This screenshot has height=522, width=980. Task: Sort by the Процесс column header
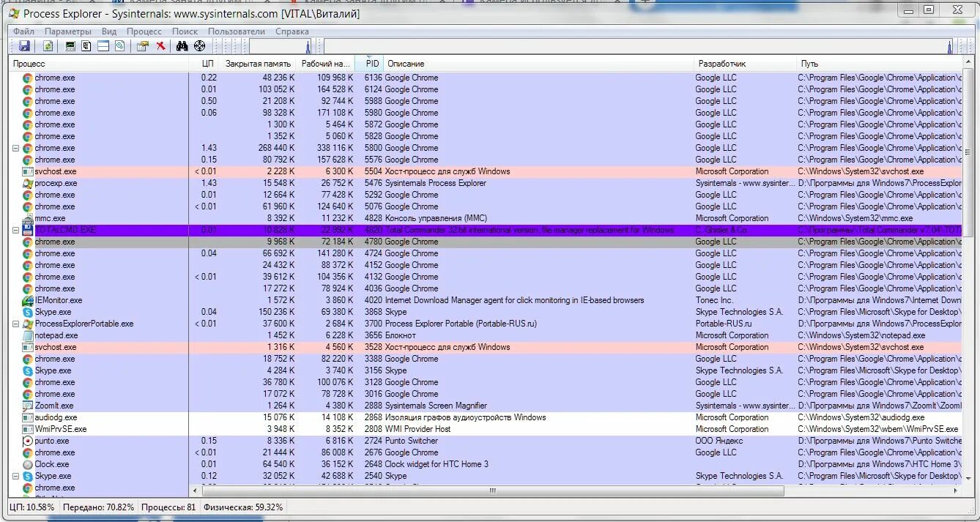pyautogui.click(x=100, y=64)
